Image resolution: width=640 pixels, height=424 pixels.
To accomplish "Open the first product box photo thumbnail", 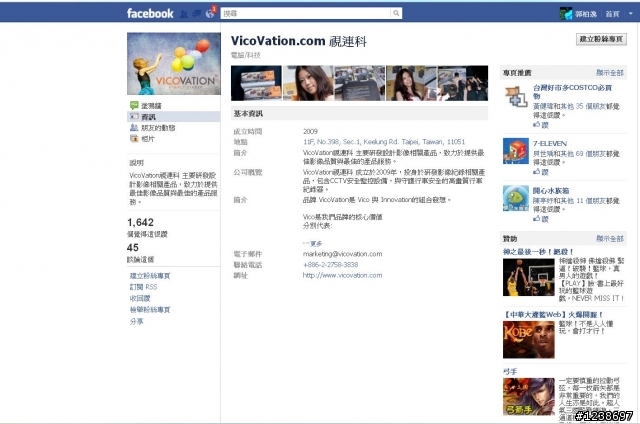I will point(256,83).
